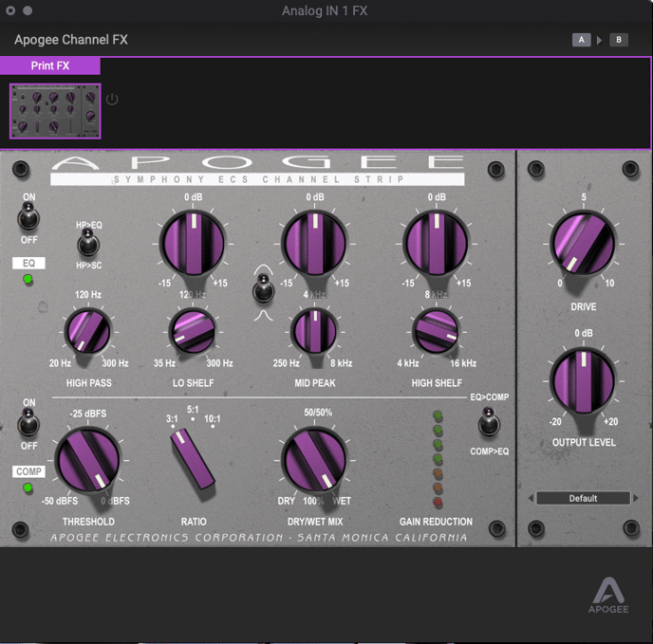This screenshot has height=644, width=653.
Task: Click the wide bell curve icon
Action: (263, 269)
